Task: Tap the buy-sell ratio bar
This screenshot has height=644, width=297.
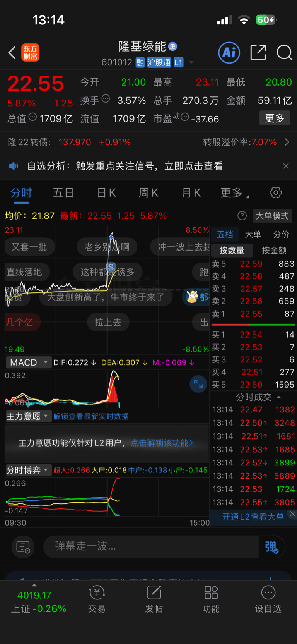Action: (x=253, y=325)
